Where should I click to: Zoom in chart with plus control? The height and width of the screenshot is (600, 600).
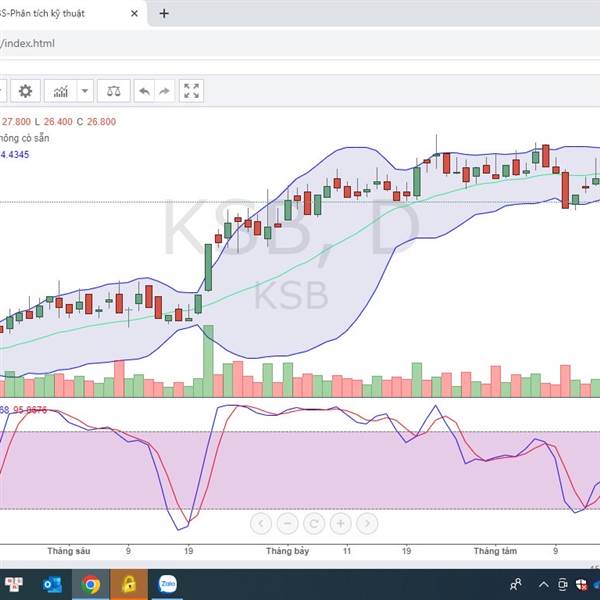point(340,523)
